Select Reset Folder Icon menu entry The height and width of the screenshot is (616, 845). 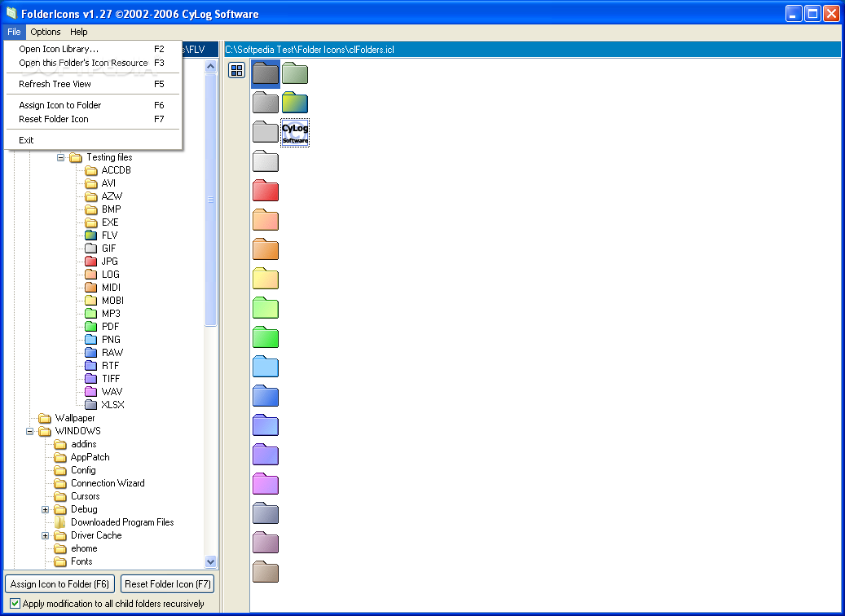click(x=93, y=119)
